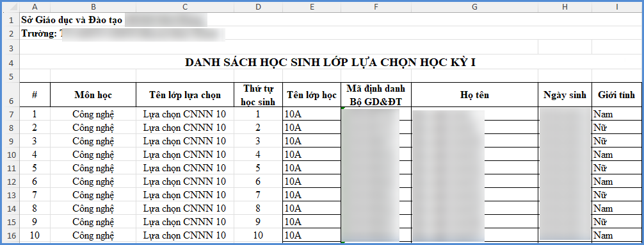Viewport: 644px width, 245px height.
Task: Click the "Trường:" cell in row 2
Action: point(38,33)
